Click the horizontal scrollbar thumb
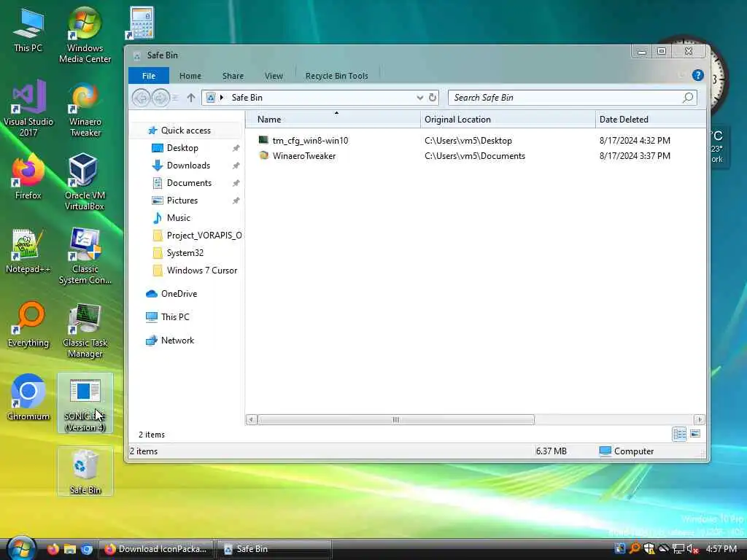 pos(396,419)
